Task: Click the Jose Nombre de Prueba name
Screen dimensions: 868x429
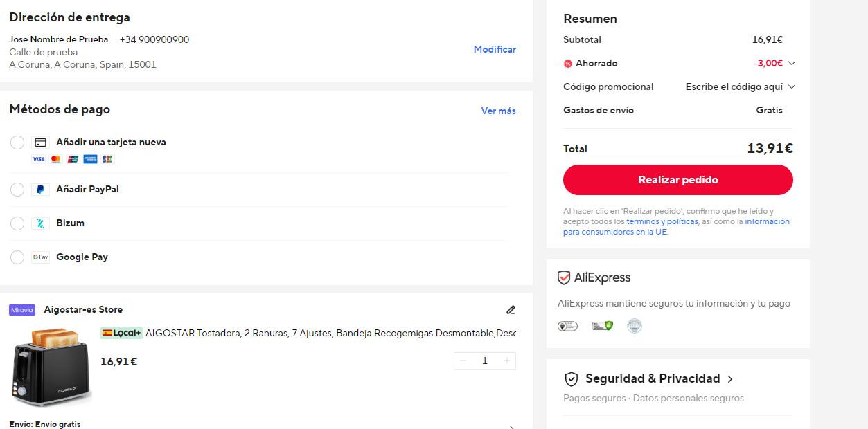Action: [x=59, y=40]
